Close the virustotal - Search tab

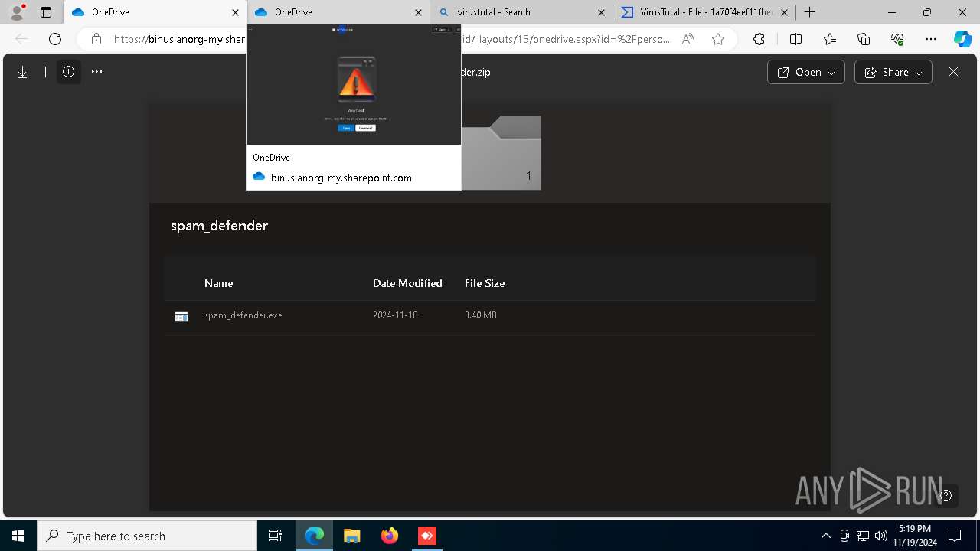click(x=601, y=12)
